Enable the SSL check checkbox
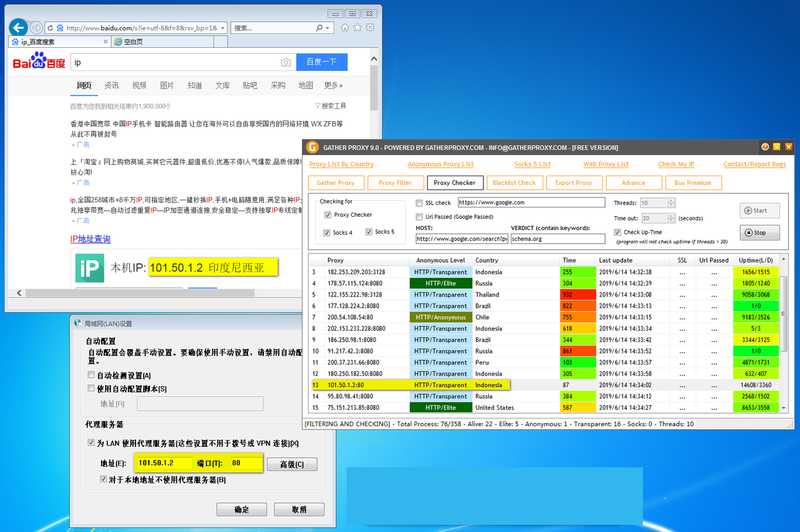This screenshot has width=800, height=532. 420,203
